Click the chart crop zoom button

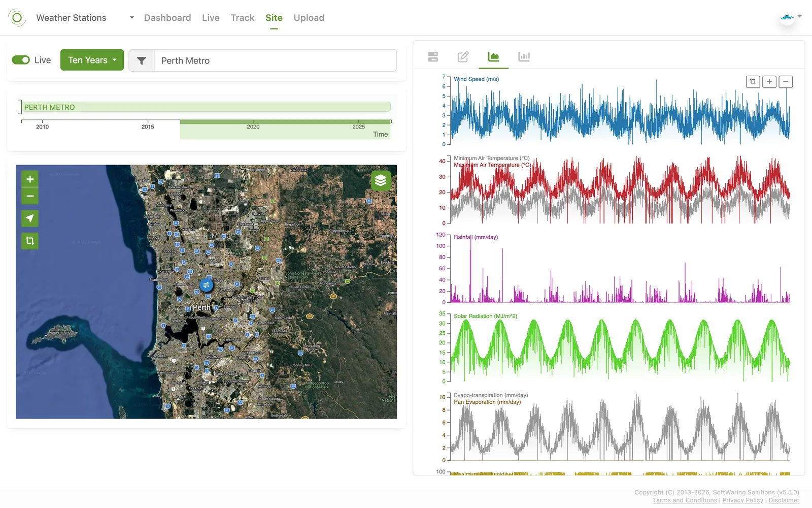pyautogui.click(x=753, y=81)
